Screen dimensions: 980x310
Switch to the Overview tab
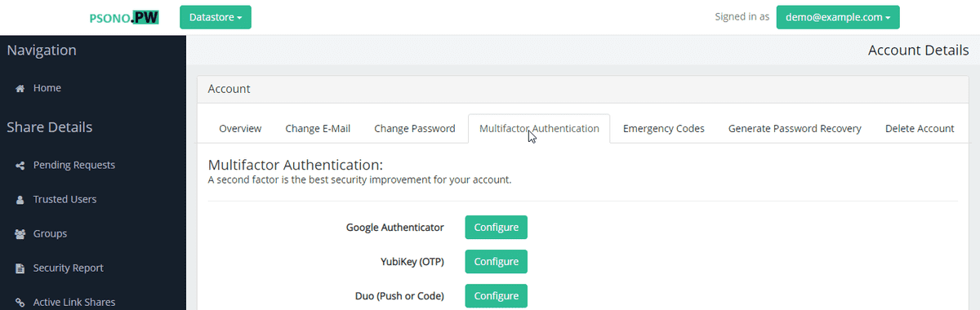pyautogui.click(x=240, y=129)
